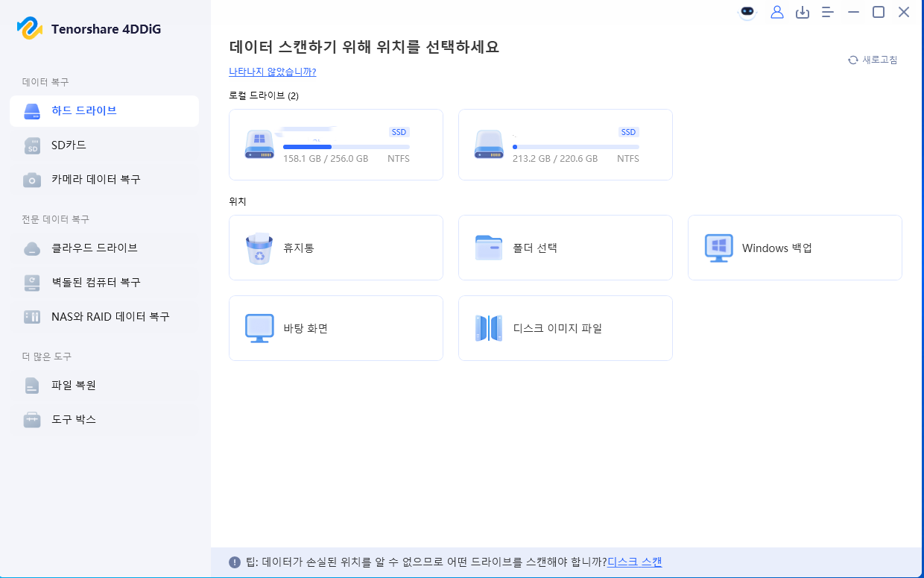Click the SD card icon in the sidebar
The width and height of the screenshot is (924, 578).
point(32,145)
